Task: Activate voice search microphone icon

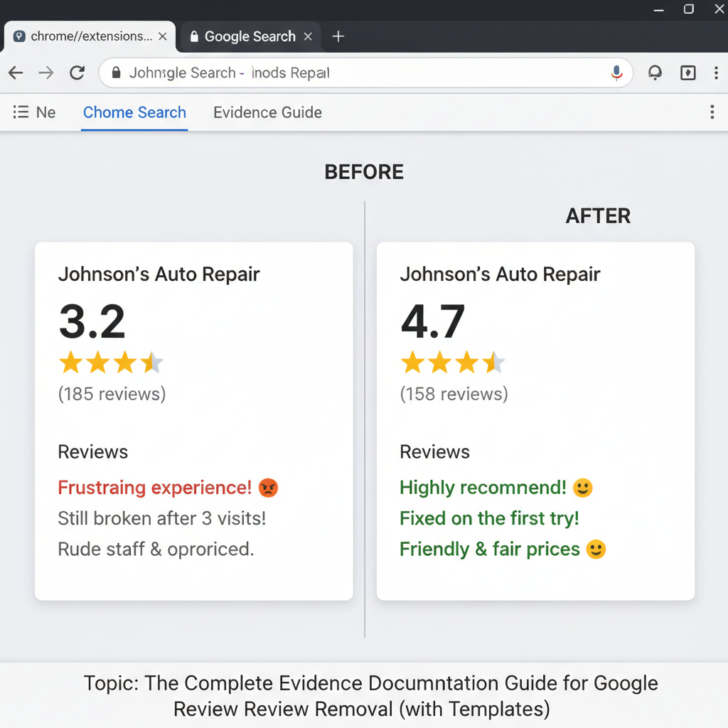Action: (616, 73)
